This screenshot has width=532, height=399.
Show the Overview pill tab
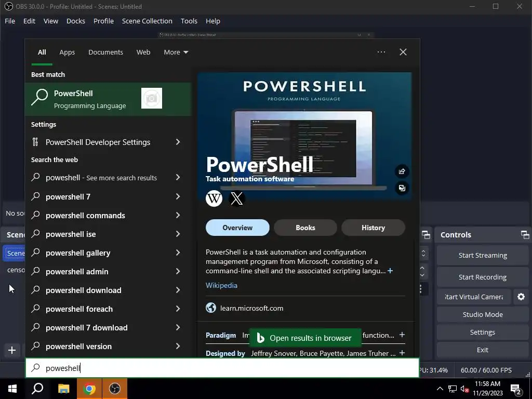(237, 228)
